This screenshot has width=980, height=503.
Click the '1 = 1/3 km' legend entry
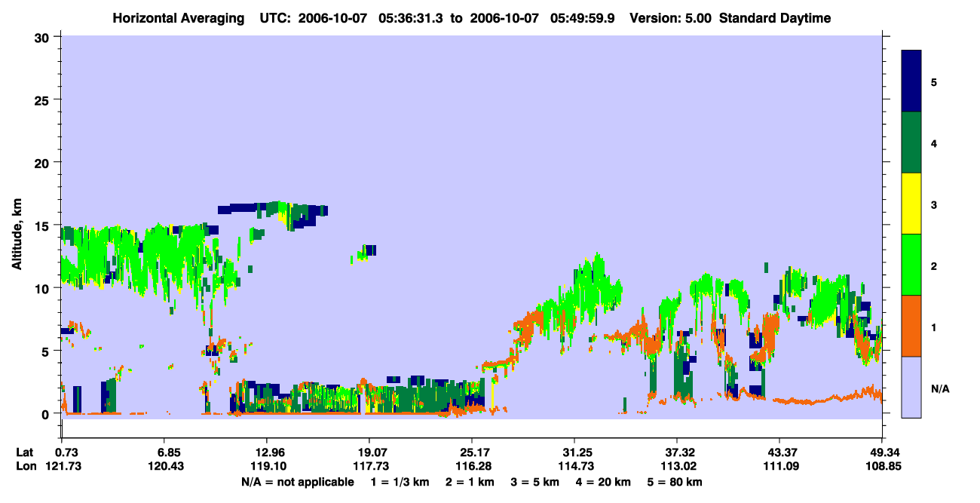pos(400,482)
